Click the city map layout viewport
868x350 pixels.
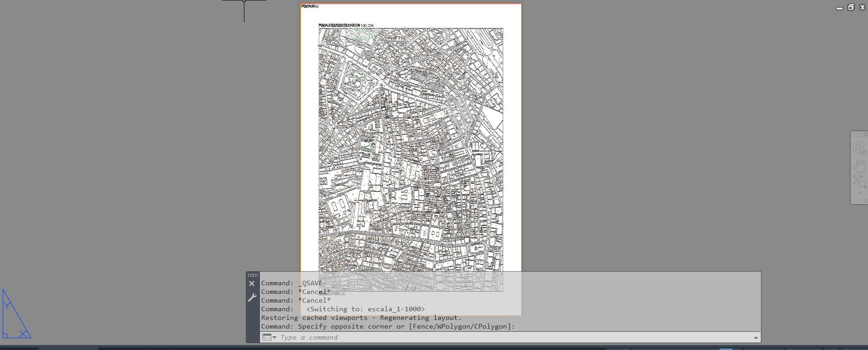[411, 160]
